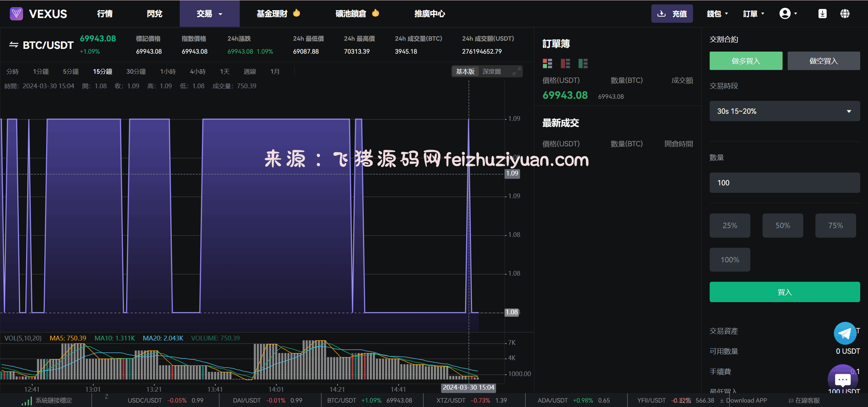This screenshot has height=407, width=868.
Task: Open the live chat support bubble
Action: point(842,379)
